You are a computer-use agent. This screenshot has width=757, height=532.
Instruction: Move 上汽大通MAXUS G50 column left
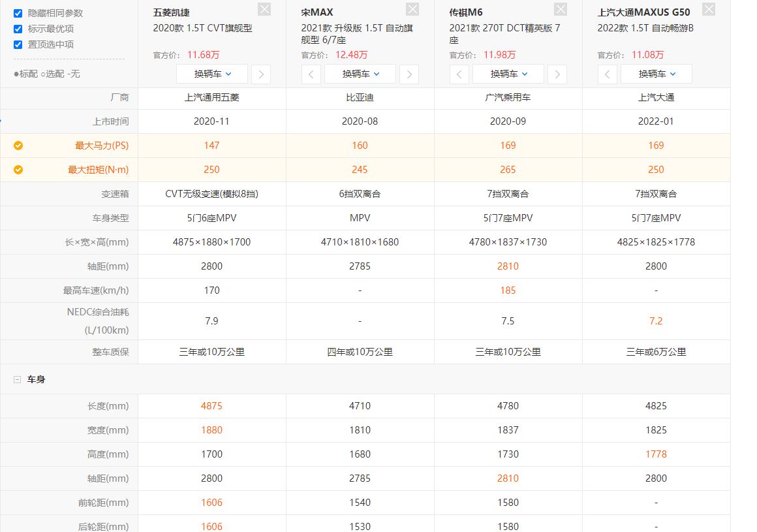[x=608, y=74]
